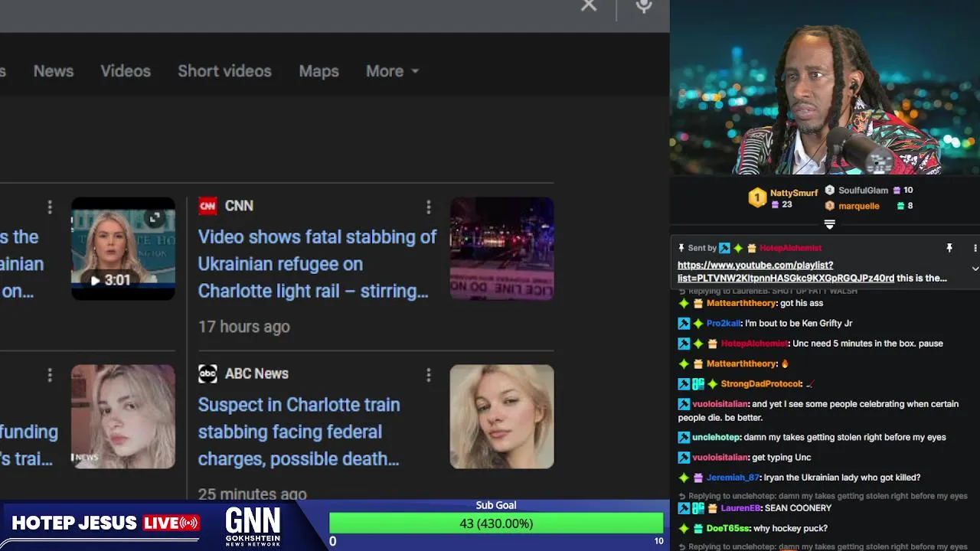The width and height of the screenshot is (980, 551).
Task: Click the gold rank 1 leaderboard badge
Action: point(757,198)
